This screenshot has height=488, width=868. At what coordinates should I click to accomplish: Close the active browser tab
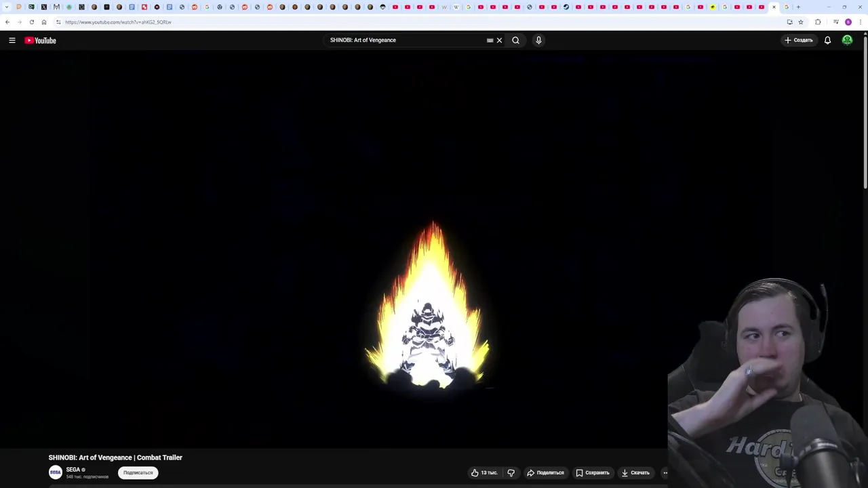[x=774, y=7]
